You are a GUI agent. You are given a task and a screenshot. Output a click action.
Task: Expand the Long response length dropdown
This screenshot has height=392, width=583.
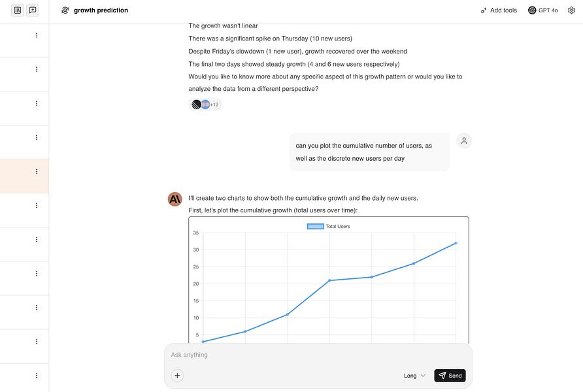click(x=414, y=376)
